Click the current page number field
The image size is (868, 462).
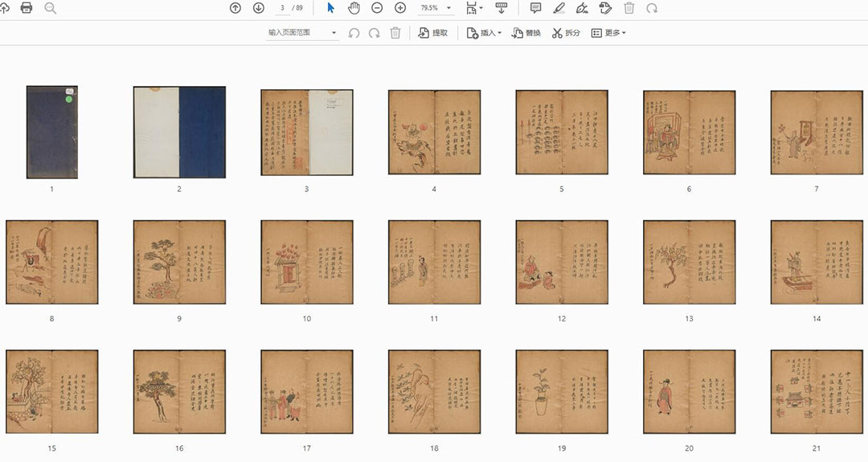pos(282,8)
